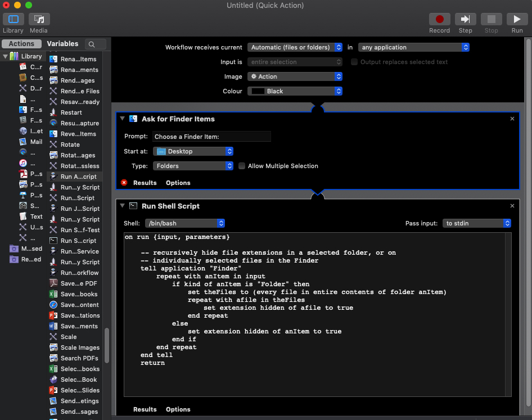Enable Allow Multiple Selection checkbox
Image resolution: width=532 pixels, height=420 pixels.
pyautogui.click(x=242, y=166)
